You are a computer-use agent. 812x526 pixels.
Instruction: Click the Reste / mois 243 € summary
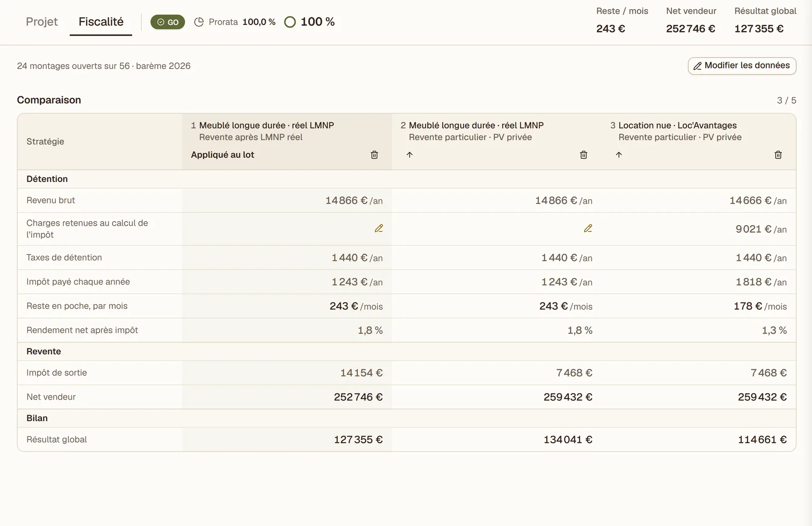[622, 20]
